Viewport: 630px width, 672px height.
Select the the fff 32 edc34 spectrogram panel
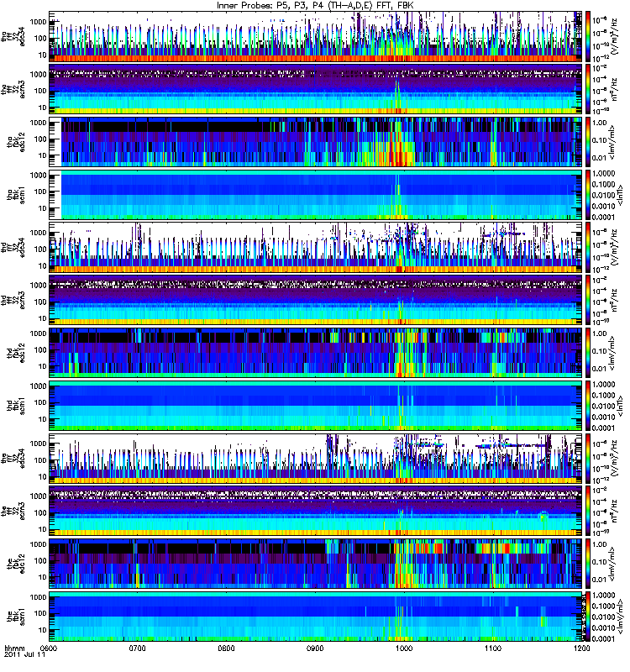pos(316,459)
